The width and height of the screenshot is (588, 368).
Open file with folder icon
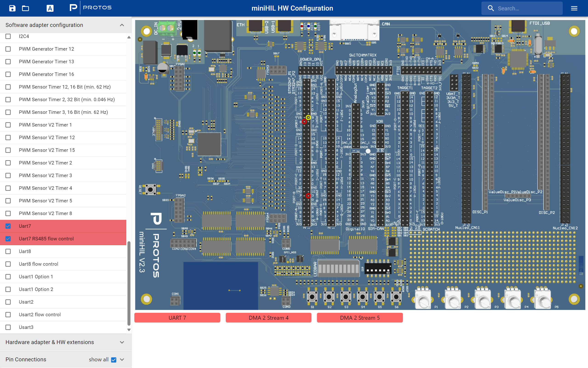[x=25, y=8]
